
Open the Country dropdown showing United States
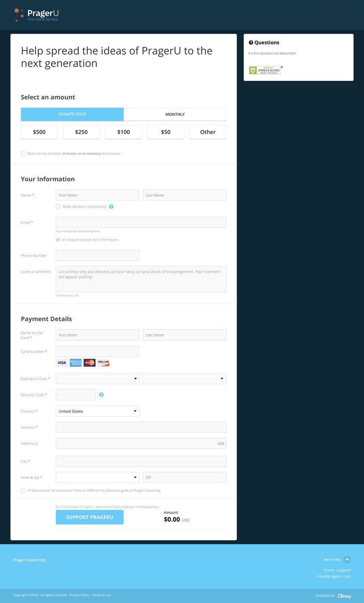tap(97, 411)
